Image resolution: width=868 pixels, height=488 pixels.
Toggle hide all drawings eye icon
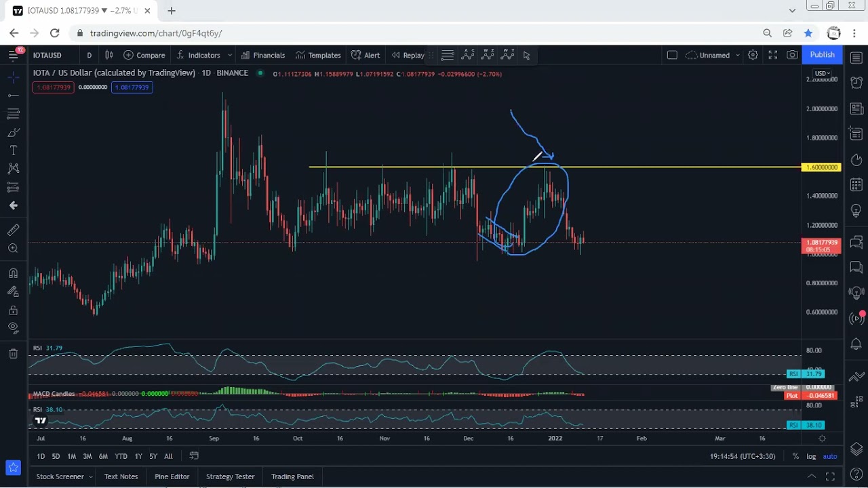coord(13,329)
